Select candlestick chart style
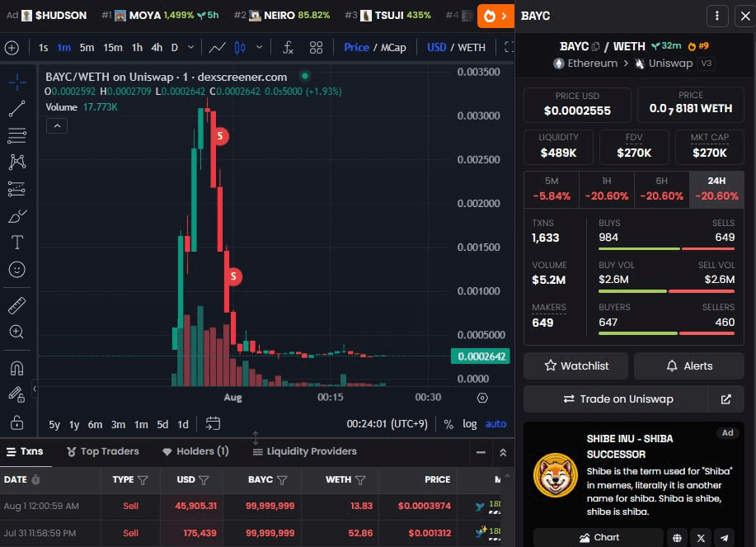Image resolution: width=756 pixels, height=547 pixels. tap(240, 47)
